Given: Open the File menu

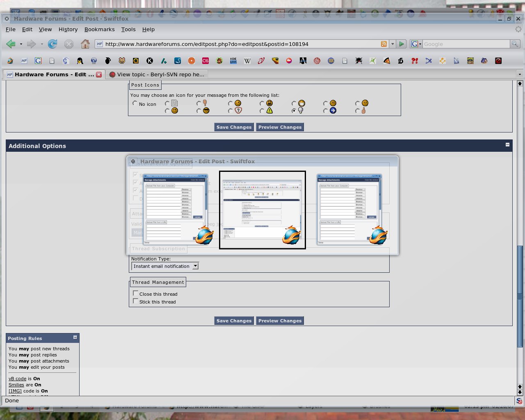Looking at the screenshot, I should pos(11,29).
